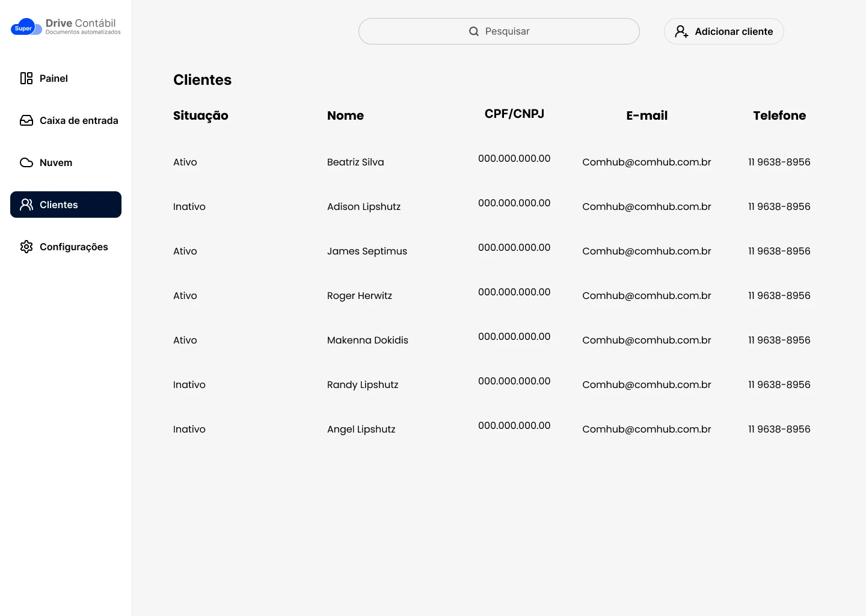Viewport: 866px width, 616px height.
Task: Click the Nome column header
Action: (x=345, y=115)
